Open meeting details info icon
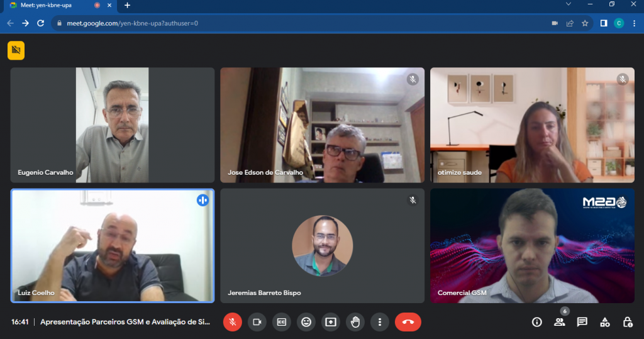 click(536, 322)
